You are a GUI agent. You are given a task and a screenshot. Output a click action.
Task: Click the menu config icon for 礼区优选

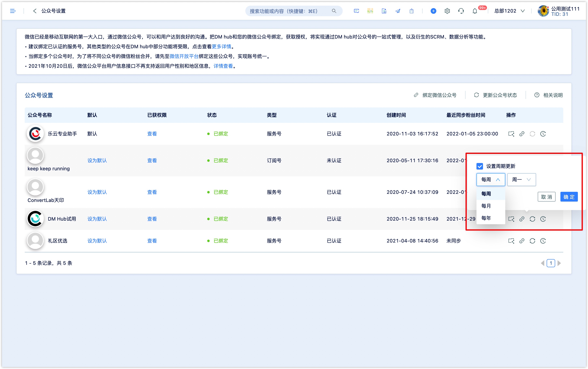pyautogui.click(x=511, y=241)
